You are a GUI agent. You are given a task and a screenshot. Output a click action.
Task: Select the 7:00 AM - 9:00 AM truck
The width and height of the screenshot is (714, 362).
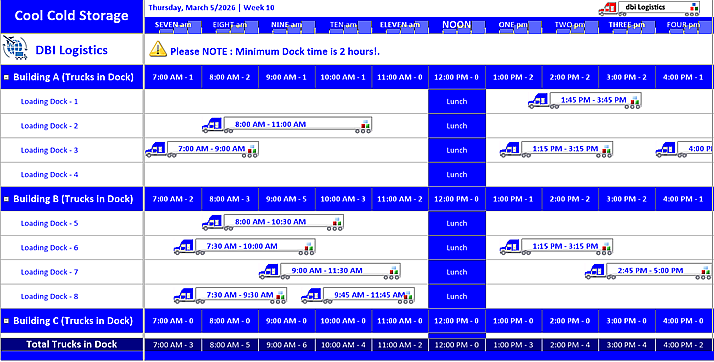[202, 149]
